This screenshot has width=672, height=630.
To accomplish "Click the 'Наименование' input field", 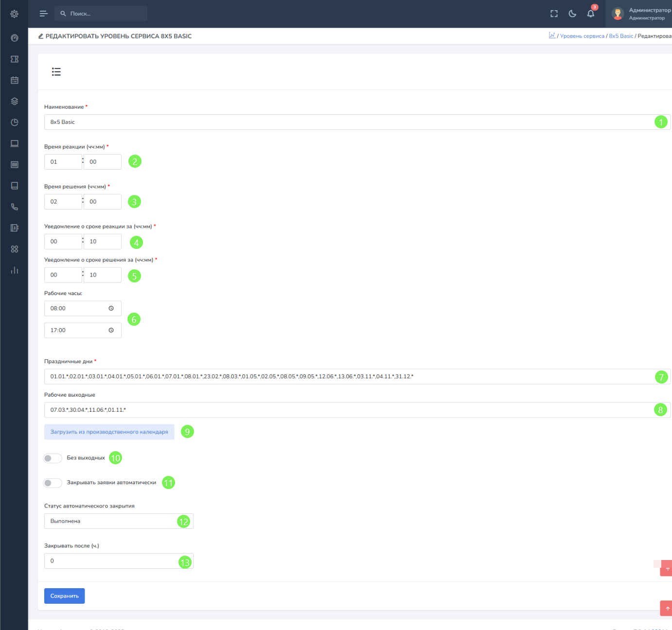I will click(x=340, y=122).
